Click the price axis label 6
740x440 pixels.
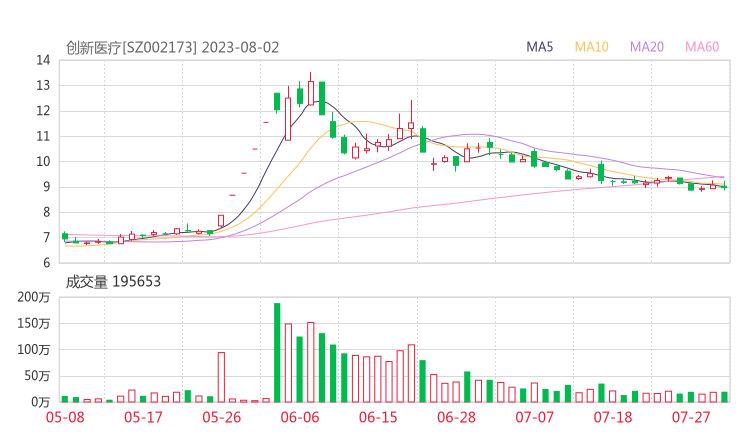click(x=46, y=263)
